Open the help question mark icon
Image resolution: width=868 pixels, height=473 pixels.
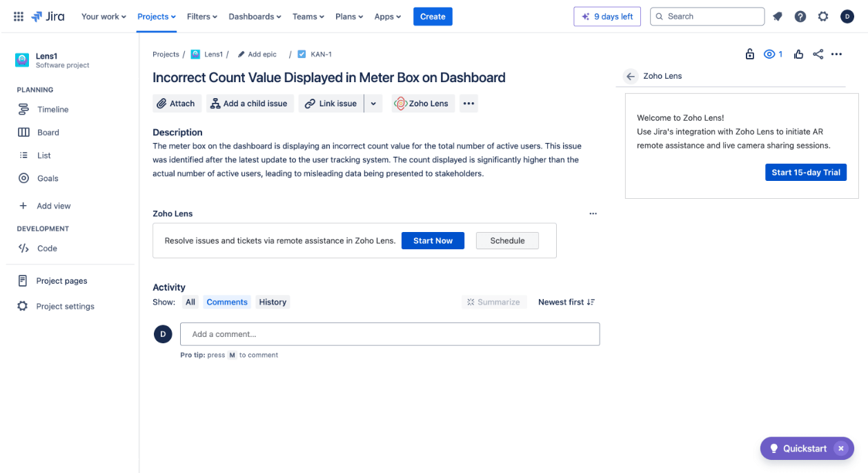[800, 16]
